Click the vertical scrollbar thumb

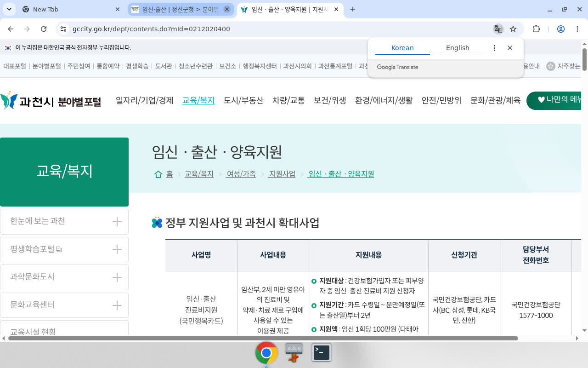pos(584,59)
